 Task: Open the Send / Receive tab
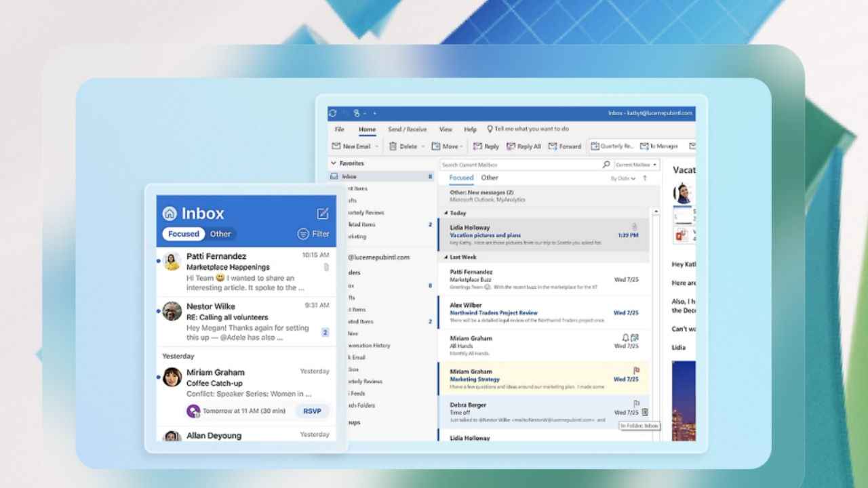[408, 129]
